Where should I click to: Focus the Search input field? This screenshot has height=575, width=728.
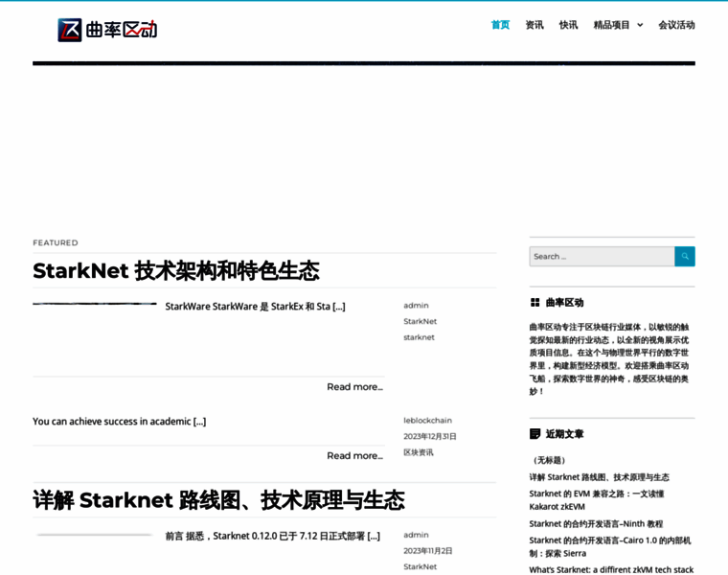click(602, 257)
